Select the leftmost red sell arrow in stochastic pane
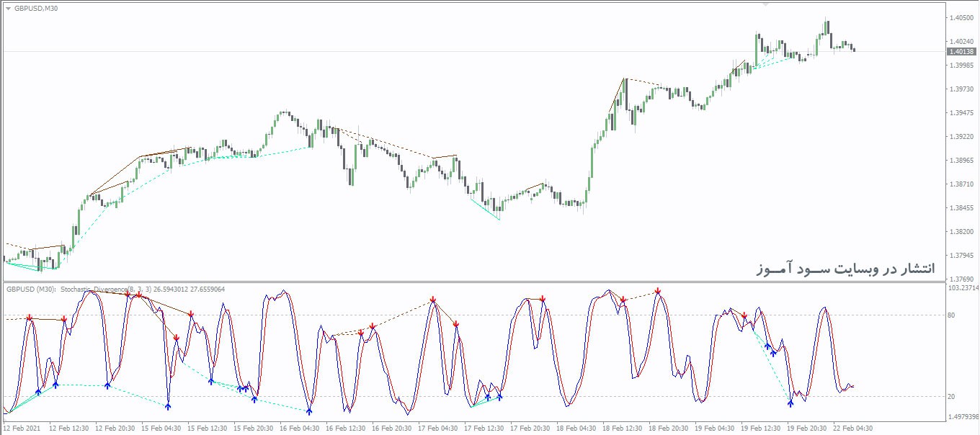Screen dimensions: 980x435 [x=30, y=318]
